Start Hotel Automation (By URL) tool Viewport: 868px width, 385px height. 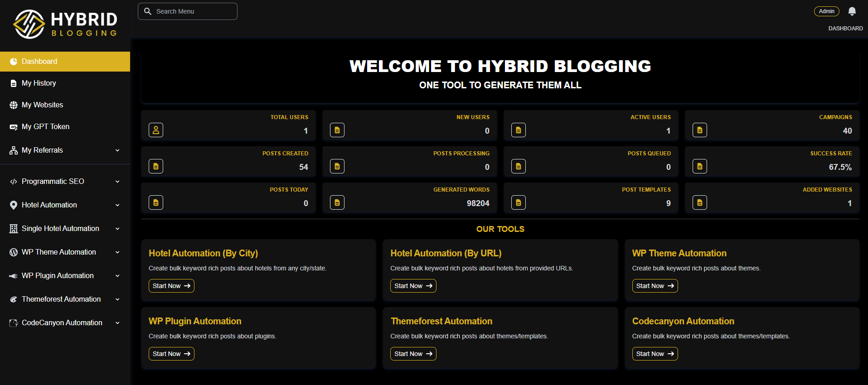(x=413, y=286)
